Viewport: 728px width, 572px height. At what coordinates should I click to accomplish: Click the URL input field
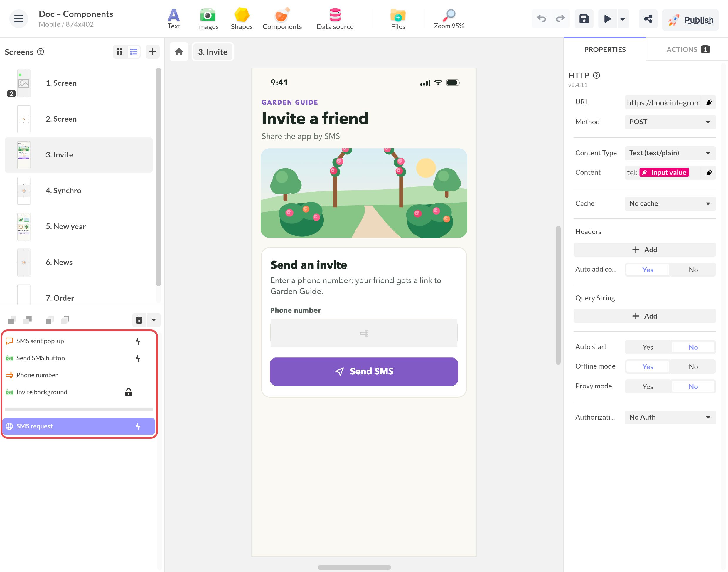[663, 102]
